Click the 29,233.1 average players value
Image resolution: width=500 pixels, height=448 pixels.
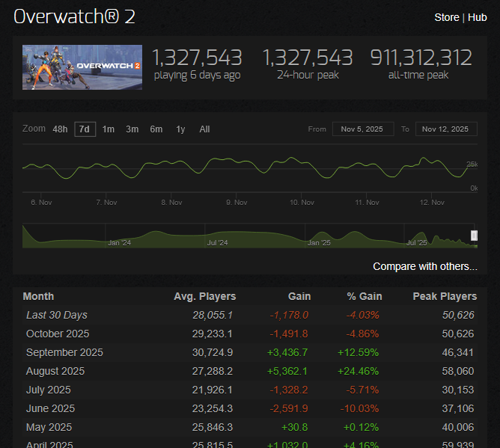[213, 334]
